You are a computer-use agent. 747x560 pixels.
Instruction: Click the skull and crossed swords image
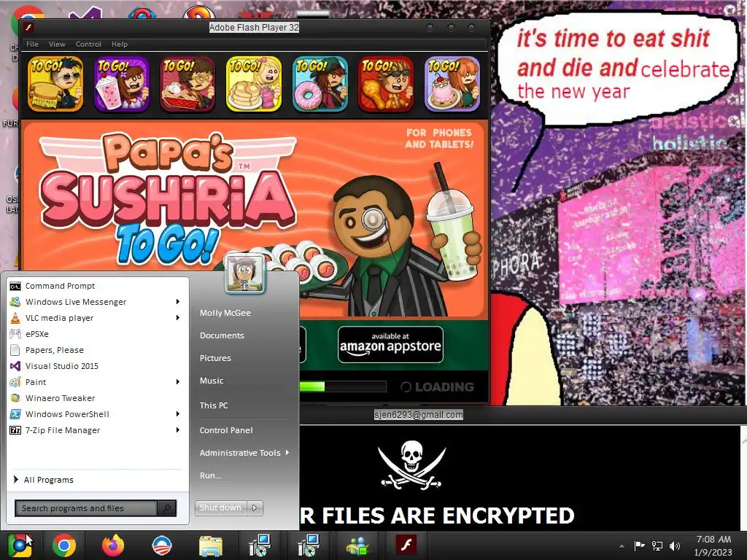click(x=411, y=464)
